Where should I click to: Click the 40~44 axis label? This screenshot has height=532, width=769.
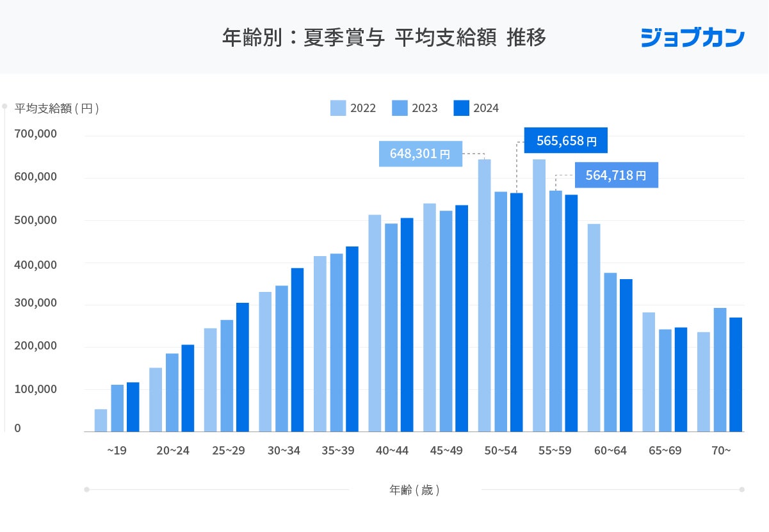pos(392,451)
